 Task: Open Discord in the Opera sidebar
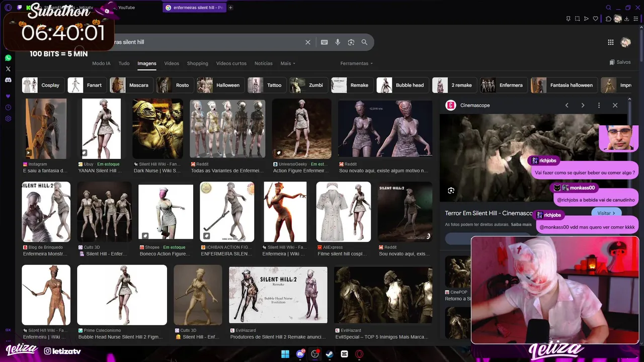click(x=8, y=80)
